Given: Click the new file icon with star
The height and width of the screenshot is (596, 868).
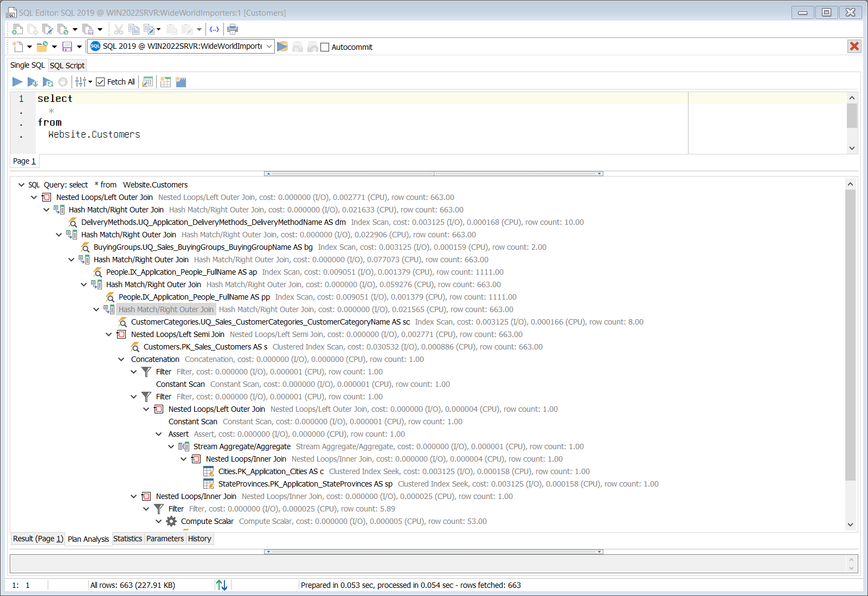Looking at the screenshot, I should [x=18, y=47].
